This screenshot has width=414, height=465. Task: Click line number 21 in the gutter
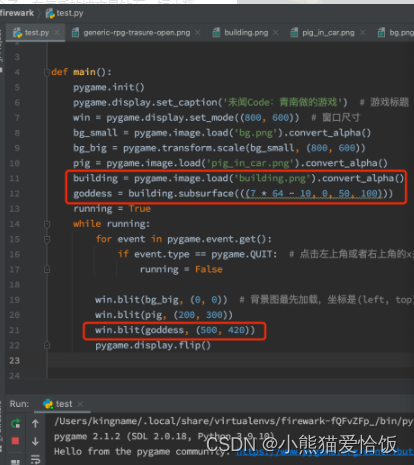pos(14,330)
